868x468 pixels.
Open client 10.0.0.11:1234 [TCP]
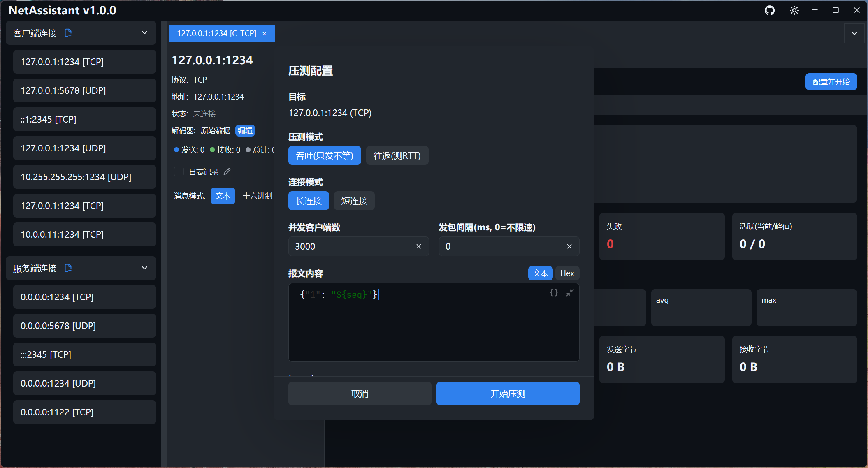tap(85, 234)
